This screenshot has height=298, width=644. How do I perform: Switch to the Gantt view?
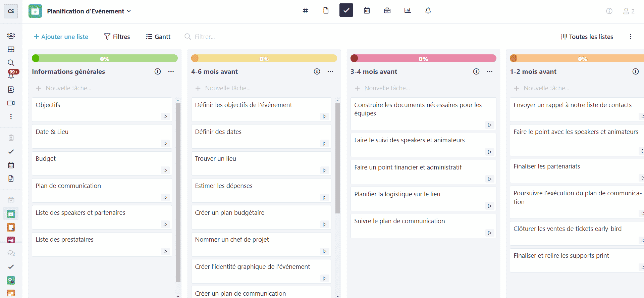tap(158, 37)
